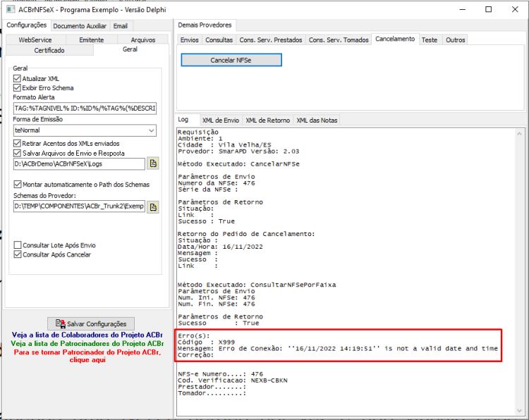Viewport: 529px width, 420px height.
Task: Minimize the ACBrNFSeX window
Action: (463, 9)
